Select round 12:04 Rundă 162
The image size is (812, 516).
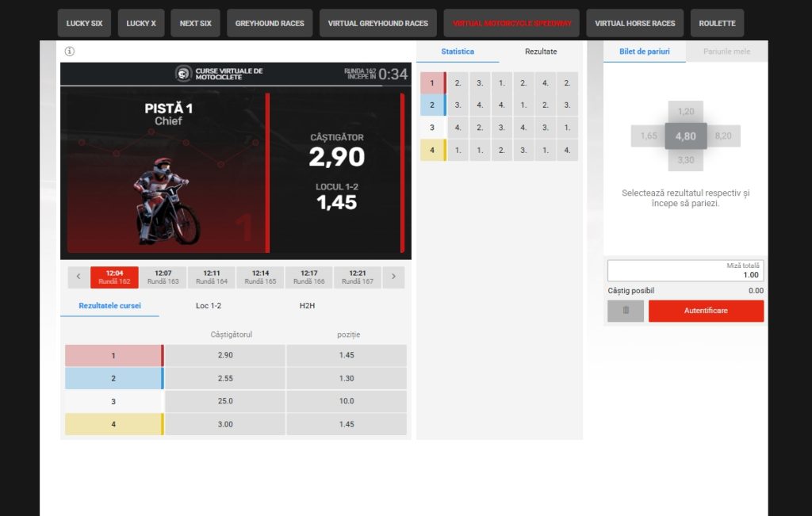[x=114, y=277]
